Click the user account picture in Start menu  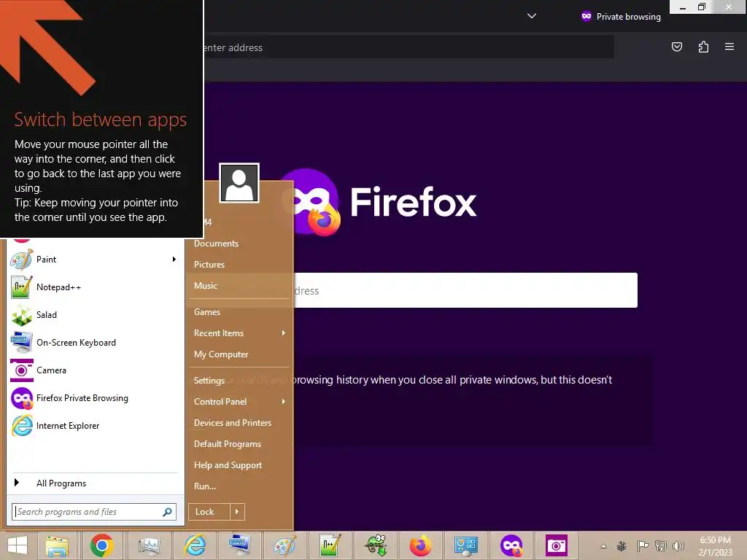click(239, 183)
